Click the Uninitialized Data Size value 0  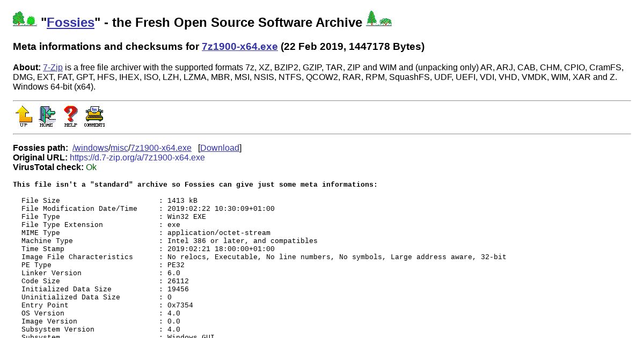pos(170,297)
